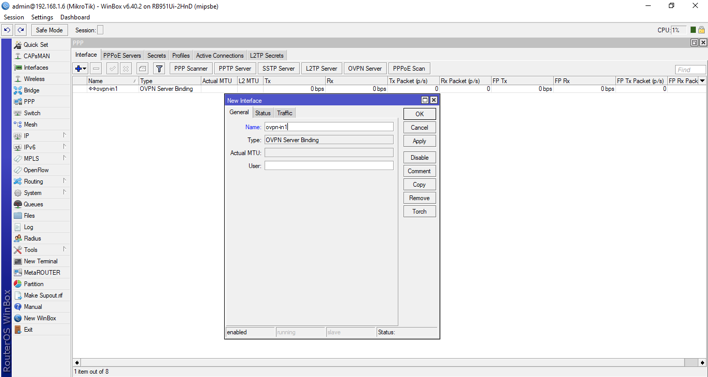Launch New Terminal from sidebar

click(41, 261)
